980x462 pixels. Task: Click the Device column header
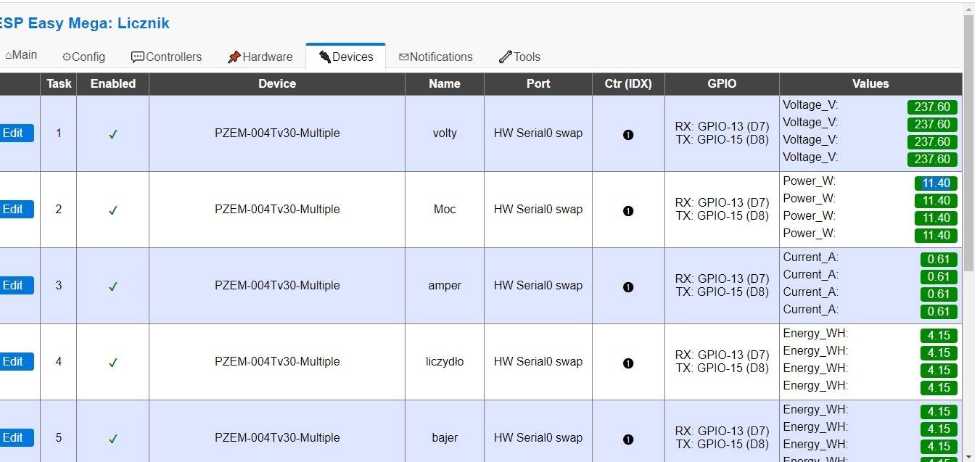click(x=277, y=84)
